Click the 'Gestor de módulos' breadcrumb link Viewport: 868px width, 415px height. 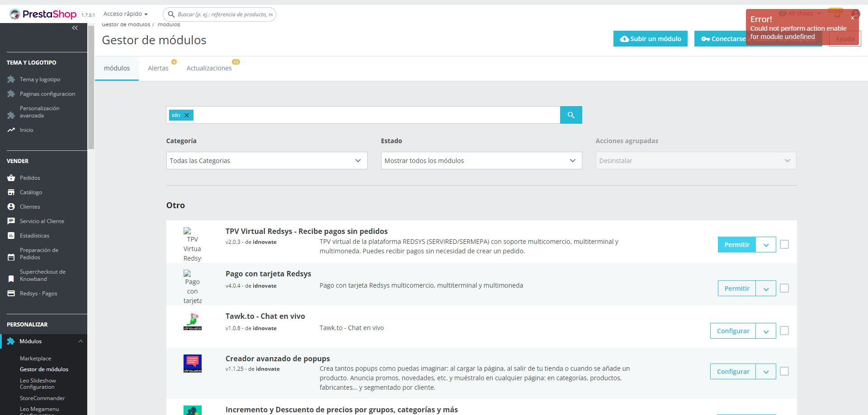click(x=126, y=24)
